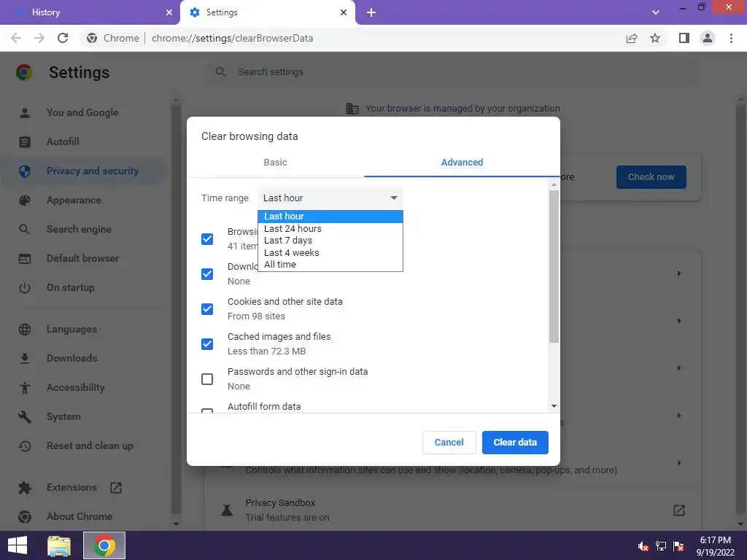Check Passwords and other sign-in data
Screen dimensions: 747x560
[207, 379]
